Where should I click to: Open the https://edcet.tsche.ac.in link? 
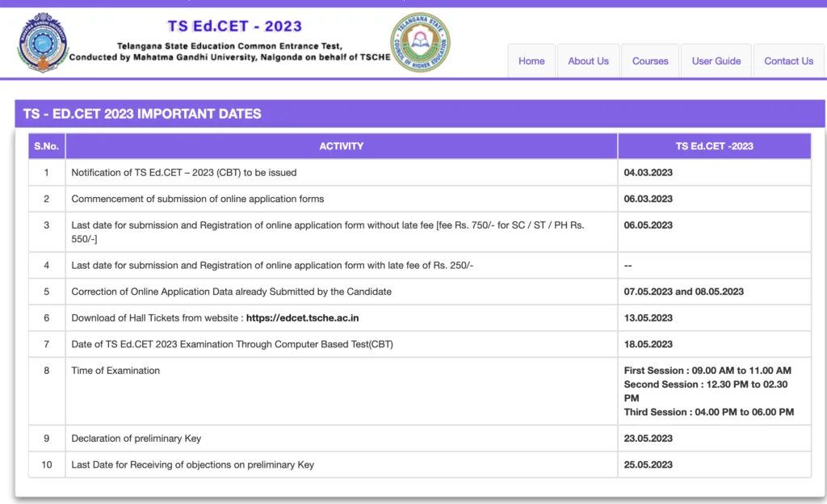coord(302,318)
